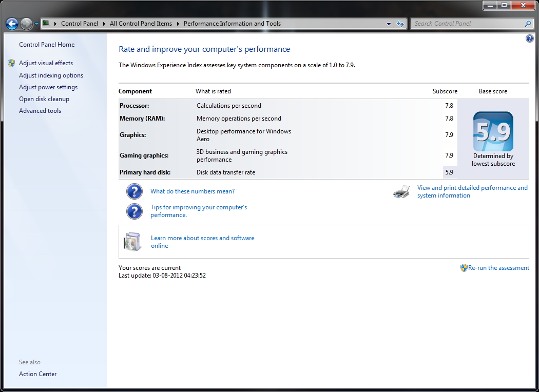539x392 pixels.
Task: Click the Forward navigation arrow button
Action: tap(26, 24)
